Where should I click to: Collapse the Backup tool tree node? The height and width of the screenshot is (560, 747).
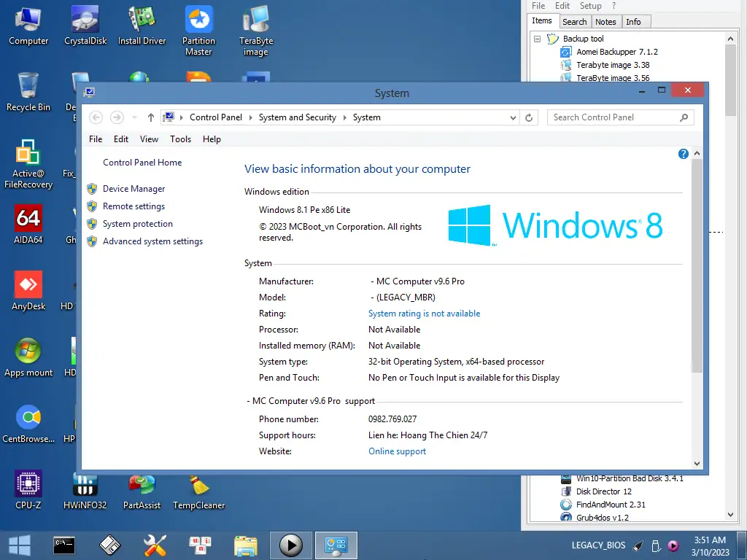coord(538,39)
